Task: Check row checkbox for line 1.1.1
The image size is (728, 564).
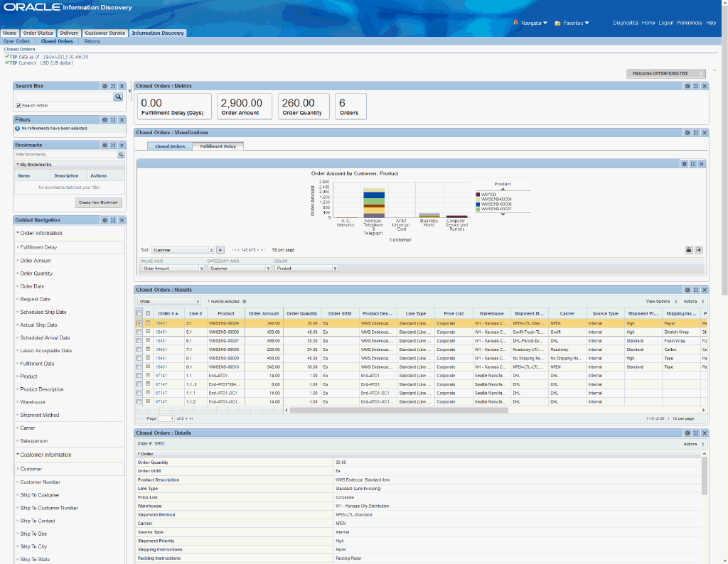Action: [139, 393]
